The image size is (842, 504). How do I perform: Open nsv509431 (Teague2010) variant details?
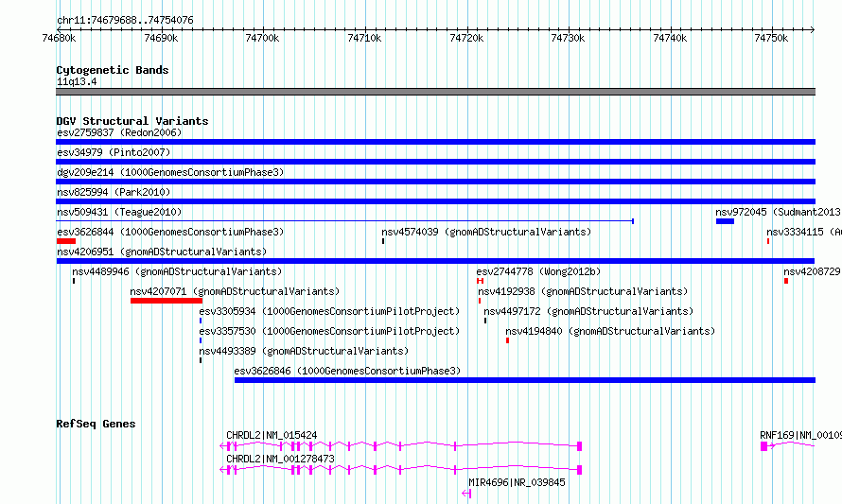119,212
